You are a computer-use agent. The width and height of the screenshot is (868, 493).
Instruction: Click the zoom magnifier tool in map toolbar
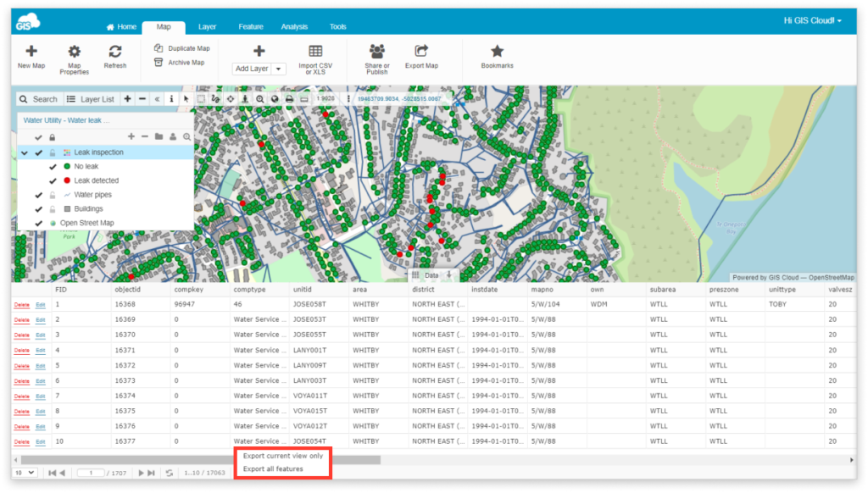259,99
